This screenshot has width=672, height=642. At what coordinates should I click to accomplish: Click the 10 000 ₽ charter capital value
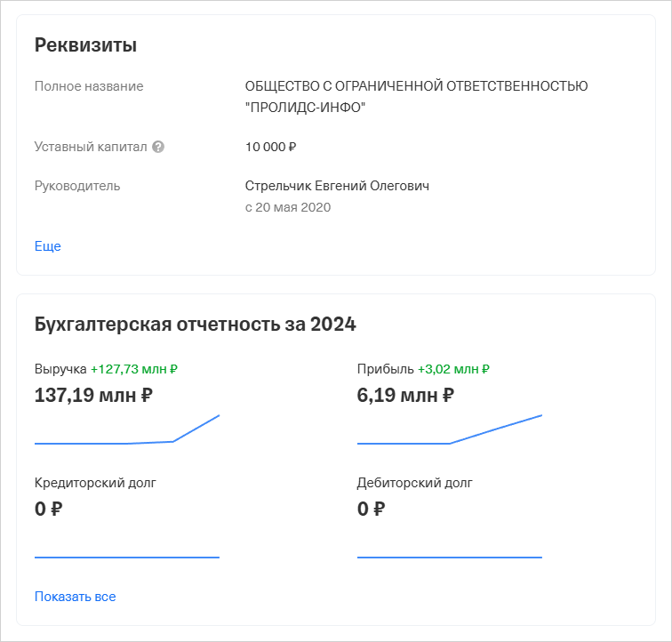point(270,147)
